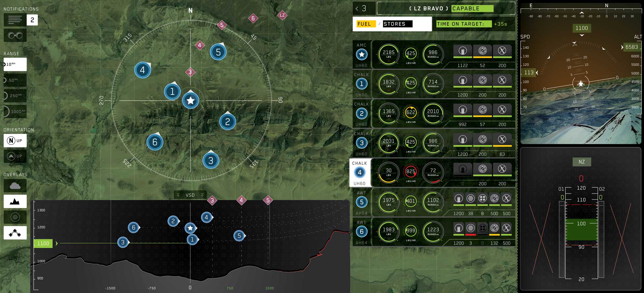Collapse the VSD panel left chevron
This screenshot has height=293, width=644.
click(x=178, y=195)
